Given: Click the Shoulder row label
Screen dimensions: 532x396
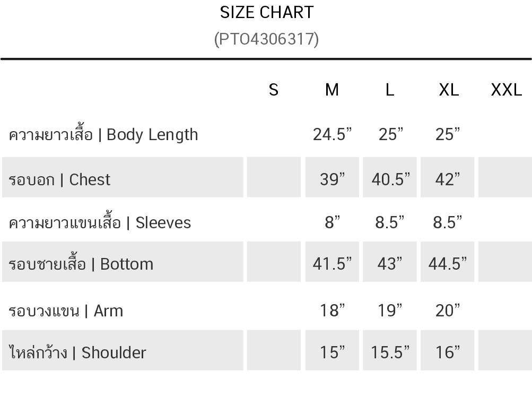Looking at the screenshot, I should point(77,352).
